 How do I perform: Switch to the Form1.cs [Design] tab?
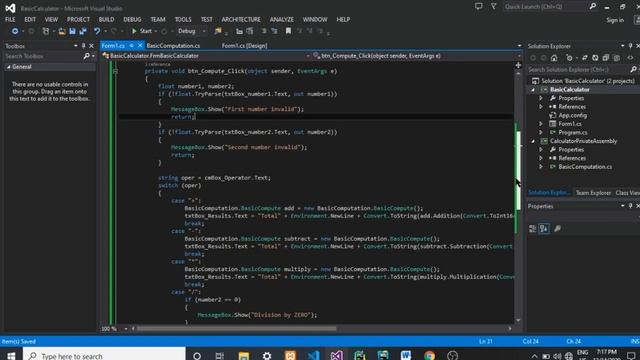point(244,46)
